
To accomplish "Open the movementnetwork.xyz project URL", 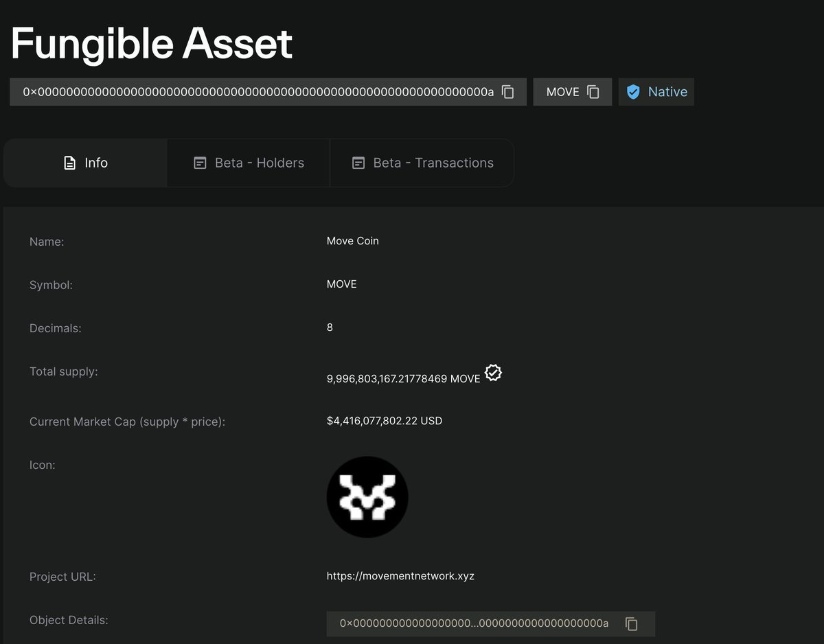I will [x=400, y=576].
